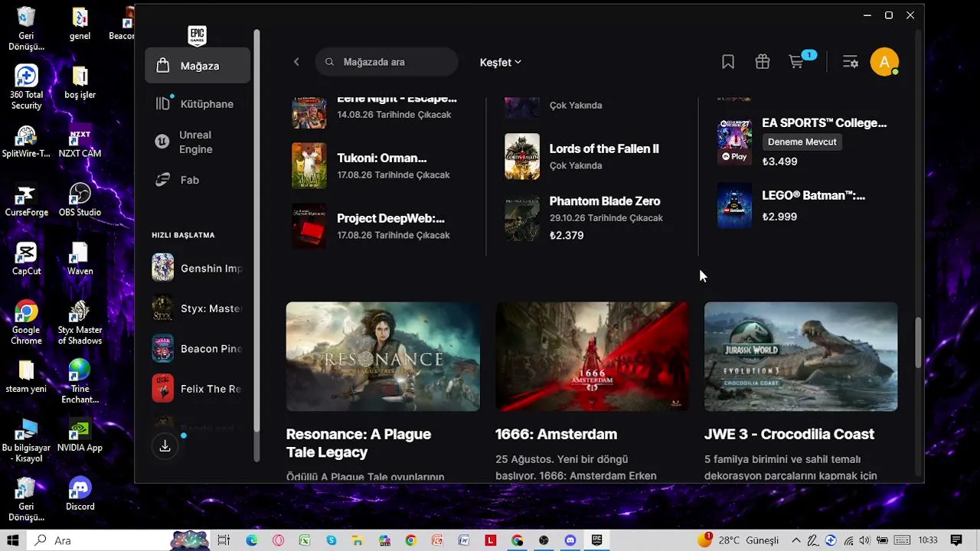Click the gift box icon

coord(762,62)
